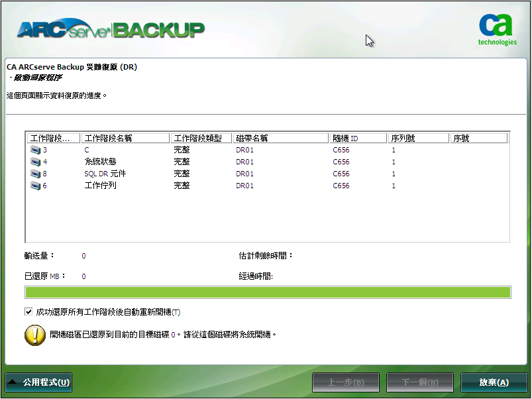The width and height of the screenshot is (532, 399).
Task: Click the session 8 tape icon
Action: (x=35, y=174)
